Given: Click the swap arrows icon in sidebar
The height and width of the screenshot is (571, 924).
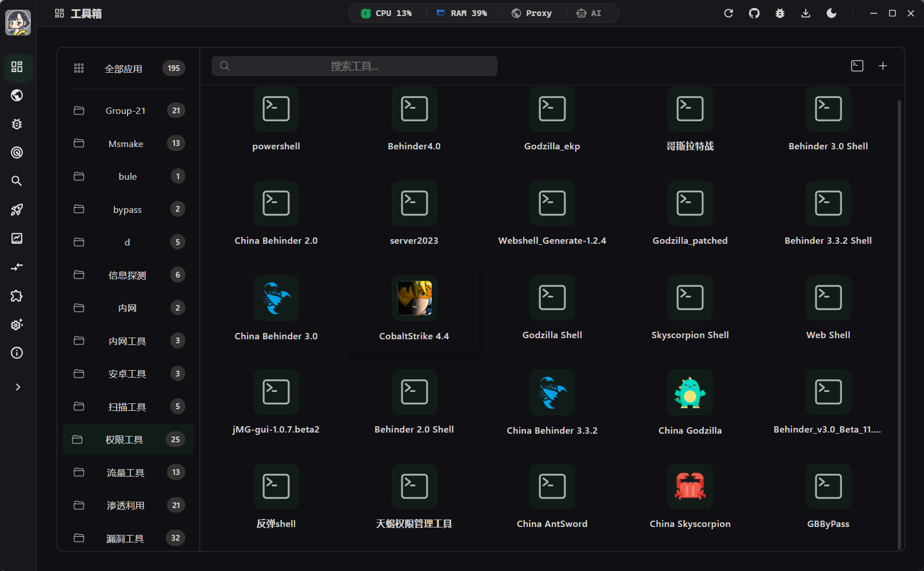Looking at the screenshot, I should pyautogui.click(x=17, y=267).
